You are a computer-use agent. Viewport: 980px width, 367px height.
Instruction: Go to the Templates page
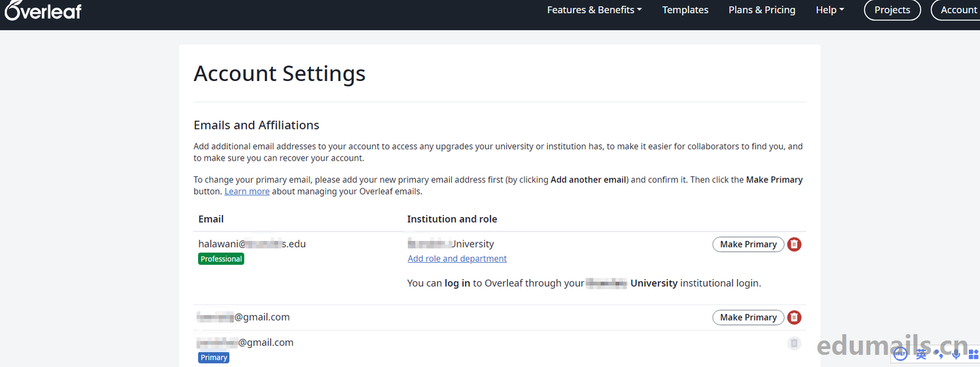(x=685, y=10)
